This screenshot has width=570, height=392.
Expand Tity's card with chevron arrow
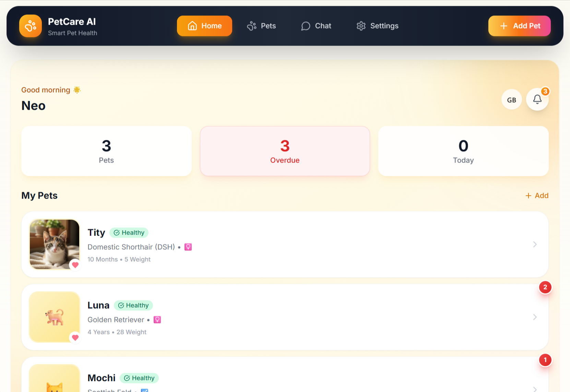[x=535, y=244]
